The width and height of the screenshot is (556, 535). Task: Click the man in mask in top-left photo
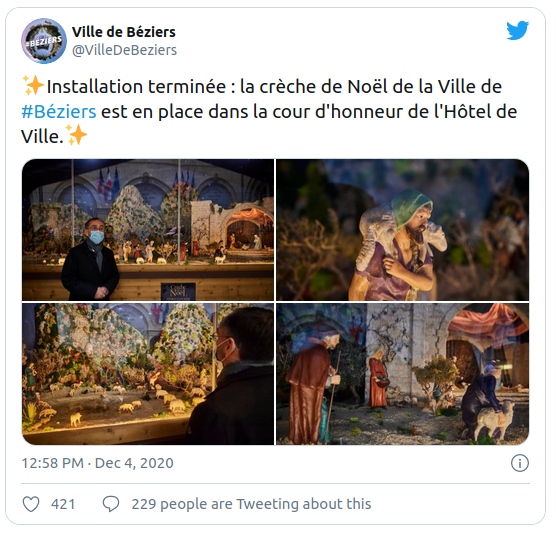tap(90, 259)
